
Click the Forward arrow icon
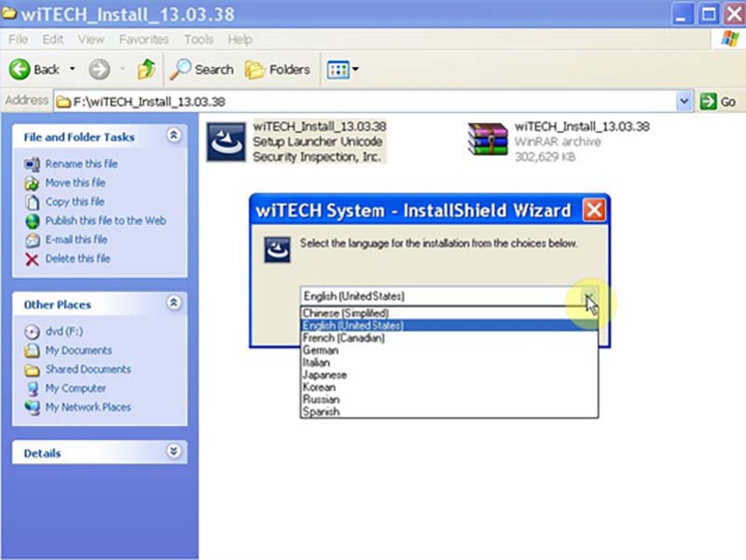(100, 69)
